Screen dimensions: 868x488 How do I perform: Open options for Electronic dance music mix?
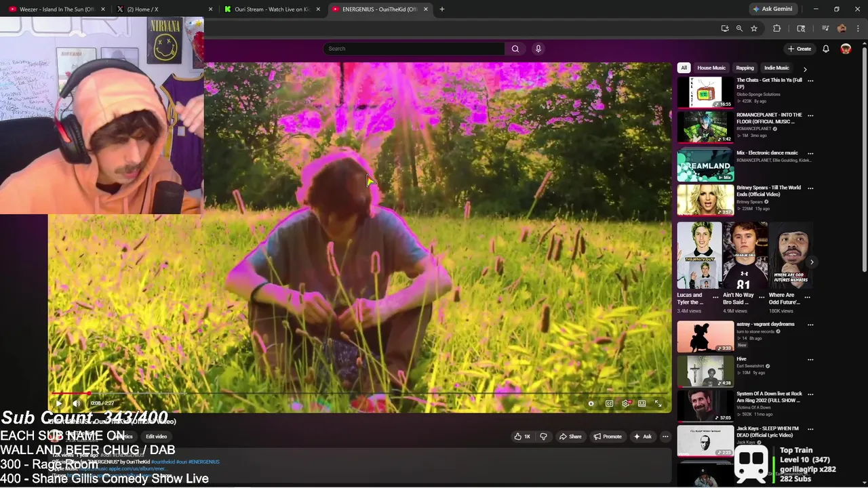[810, 153]
